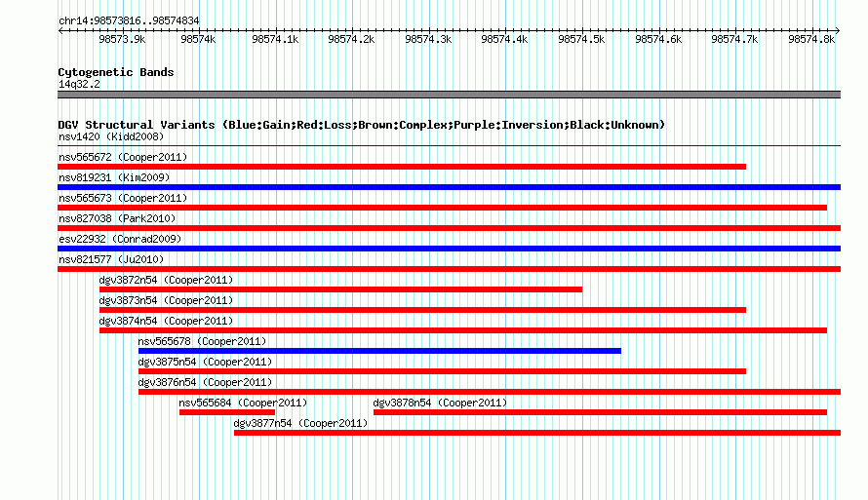Click the dgv3878n54 (Cooper2011) label
Screen dimensions: 868x500
pos(440,403)
